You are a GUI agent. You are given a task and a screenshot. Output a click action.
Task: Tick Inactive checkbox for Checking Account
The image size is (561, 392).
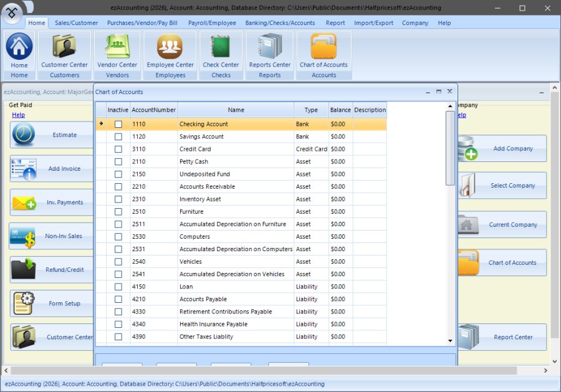(x=118, y=125)
